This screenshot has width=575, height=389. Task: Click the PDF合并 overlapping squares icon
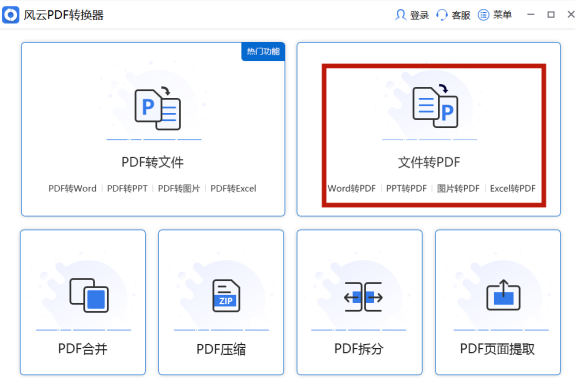click(x=89, y=296)
